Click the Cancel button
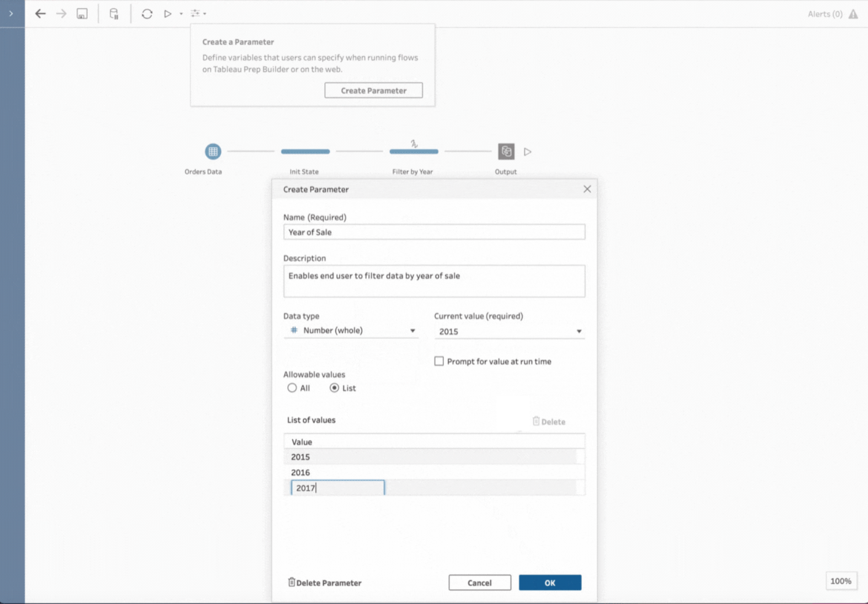Viewport: 868px width, 604px height. tap(479, 583)
